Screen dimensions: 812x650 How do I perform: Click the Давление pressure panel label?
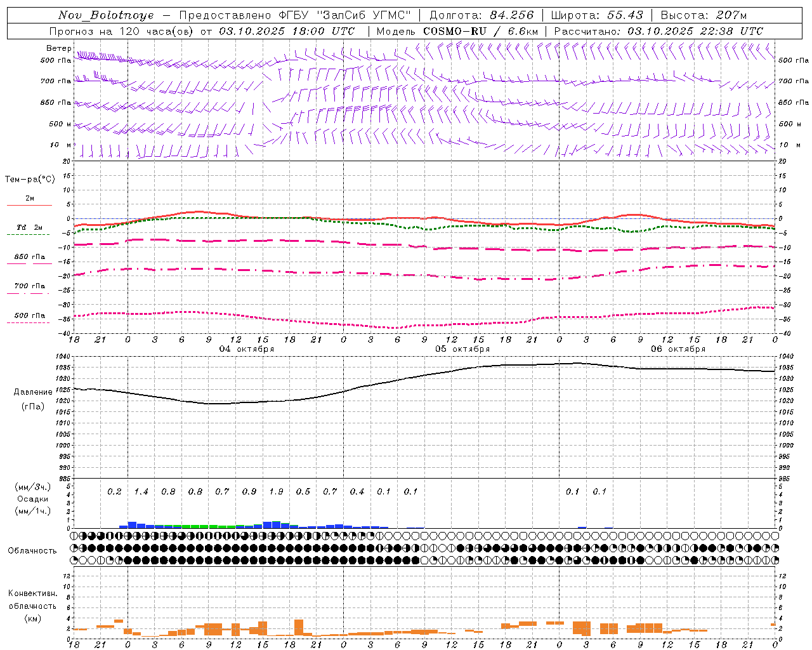pyautogui.click(x=33, y=392)
